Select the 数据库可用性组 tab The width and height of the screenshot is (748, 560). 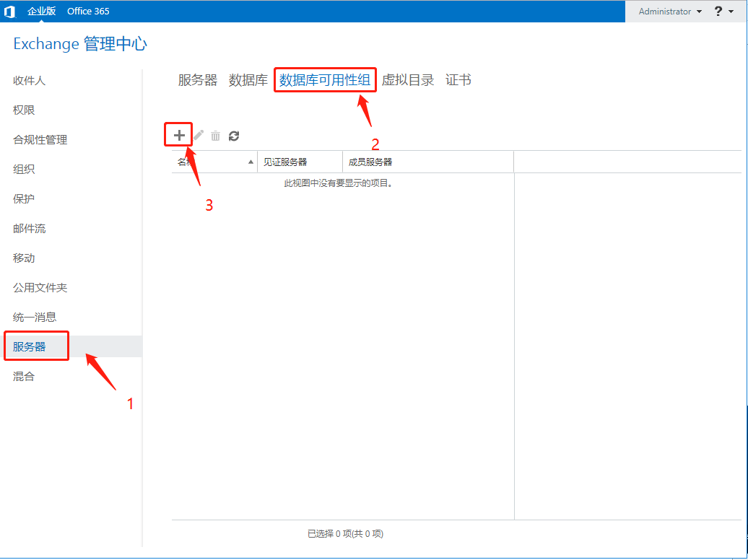(325, 80)
